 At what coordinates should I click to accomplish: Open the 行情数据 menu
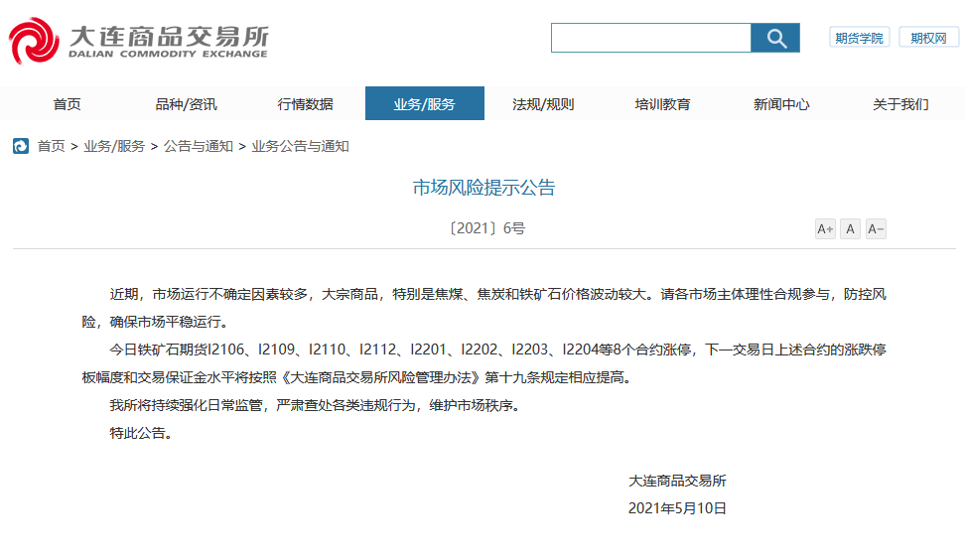pyautogui.click(x=305, y=104)
